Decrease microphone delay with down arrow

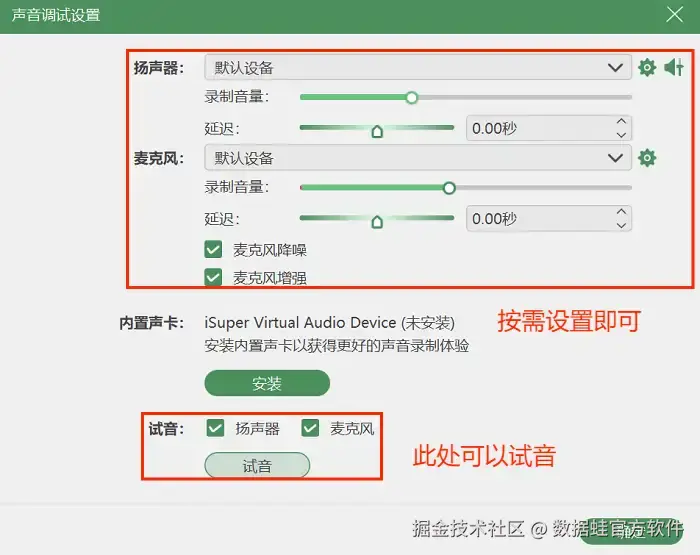(x=621, y=225)
